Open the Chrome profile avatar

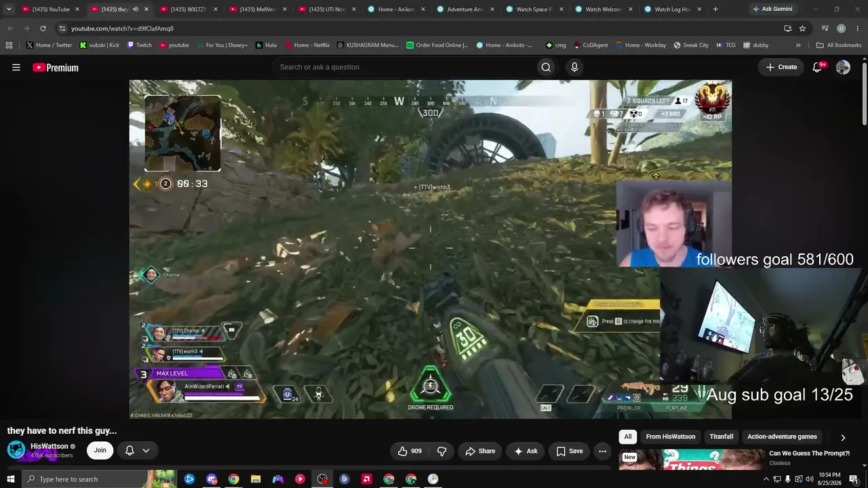pos(841,28)
